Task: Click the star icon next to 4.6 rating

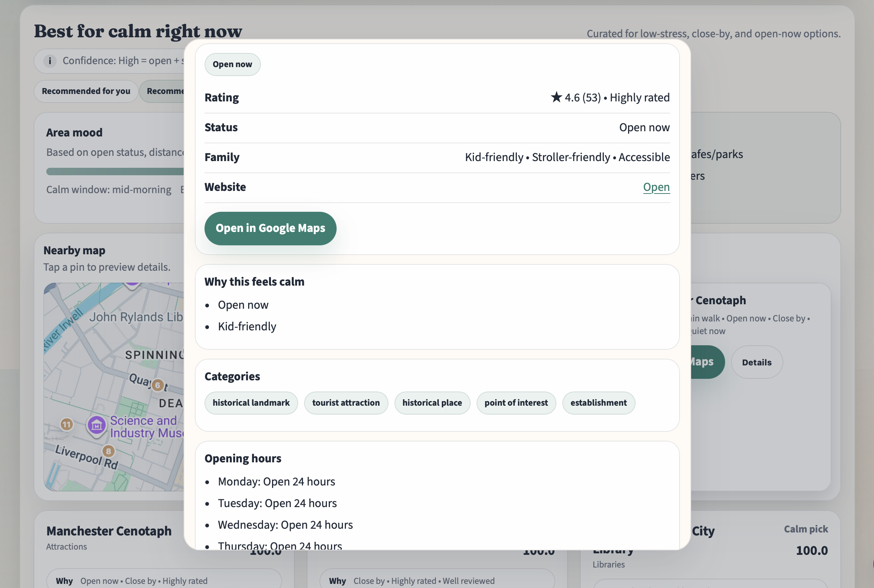Action: pyautogui.click(x=557, y=97)
